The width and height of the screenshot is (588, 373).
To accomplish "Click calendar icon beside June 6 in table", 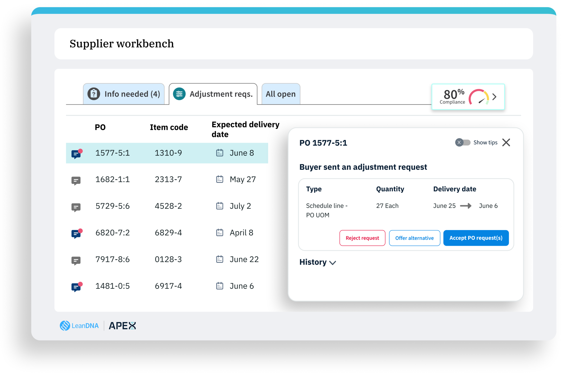I will coord(220,286).
